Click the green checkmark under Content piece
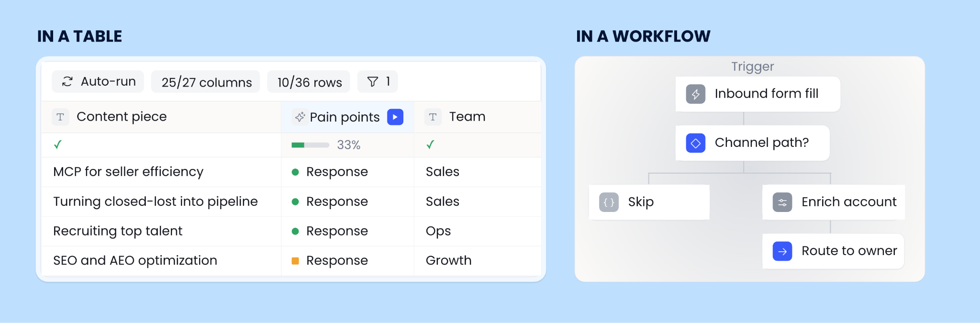 pos(58,145)
